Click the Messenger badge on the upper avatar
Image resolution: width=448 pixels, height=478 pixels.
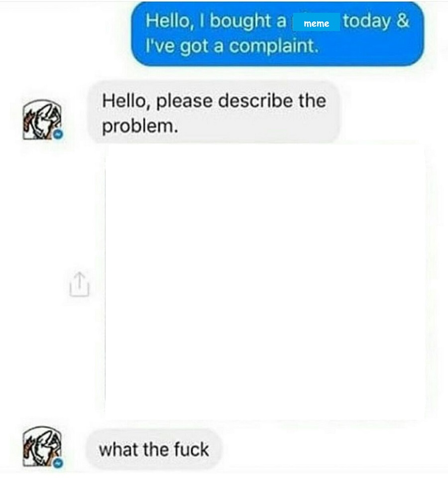(x=58, y=134)
